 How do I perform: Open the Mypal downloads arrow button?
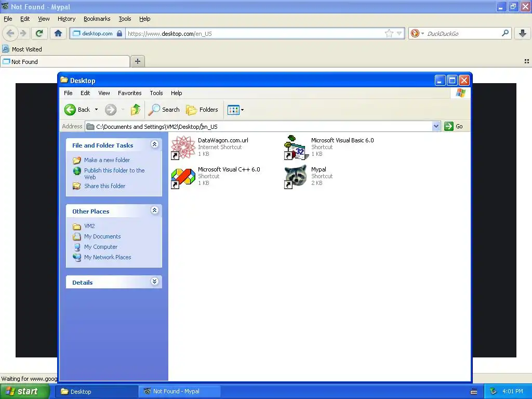[x=523, y=33]
